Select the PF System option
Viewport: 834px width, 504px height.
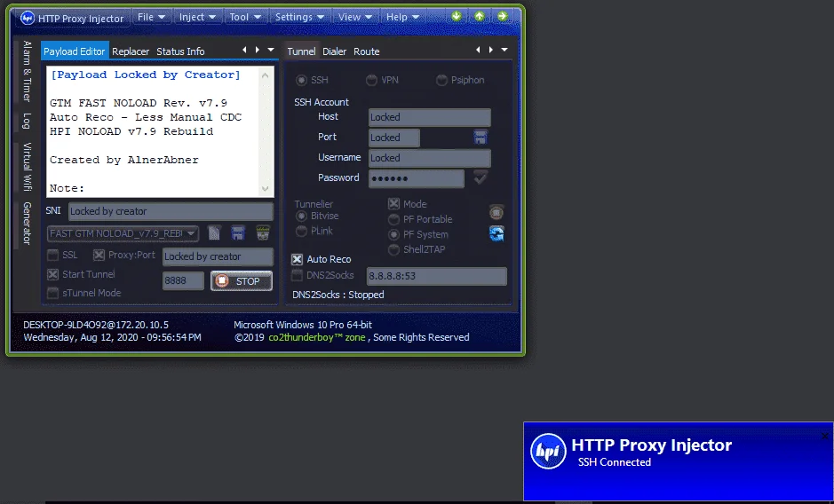pyautogui.click(x=393, y=234)
